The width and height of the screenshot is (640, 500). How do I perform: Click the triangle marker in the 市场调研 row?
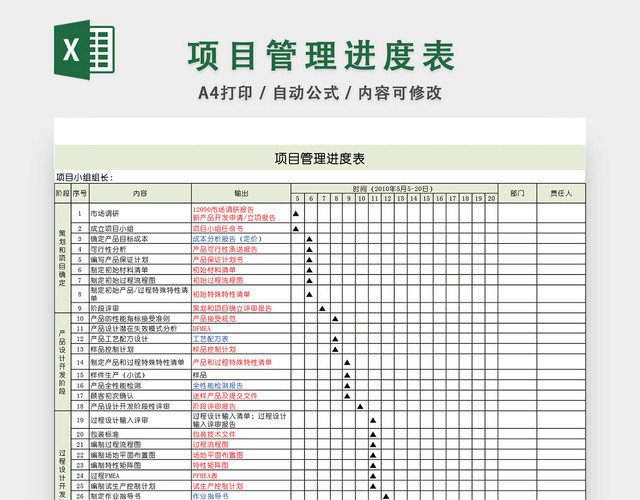point(296,213)
